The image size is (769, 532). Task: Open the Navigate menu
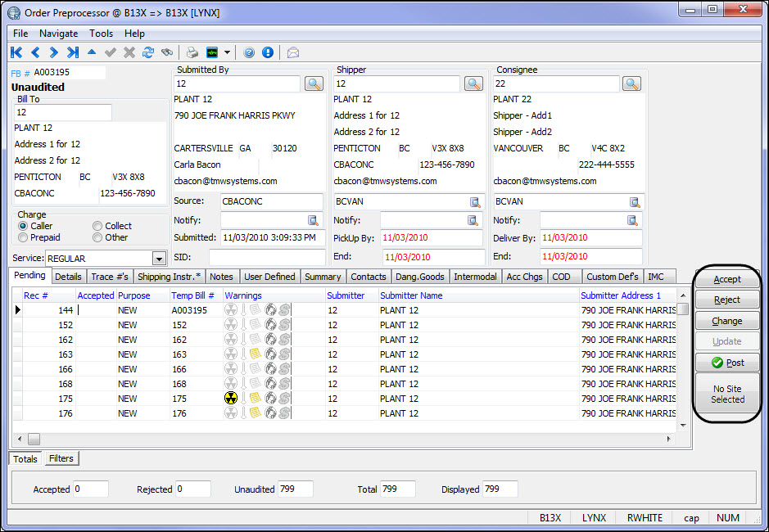(x=58, y=34)
